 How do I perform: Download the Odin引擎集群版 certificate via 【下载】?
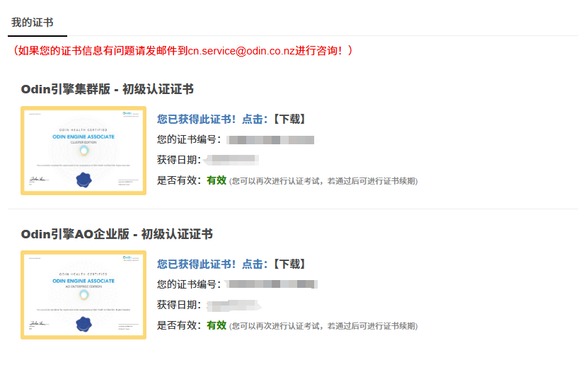click(289, 119)
